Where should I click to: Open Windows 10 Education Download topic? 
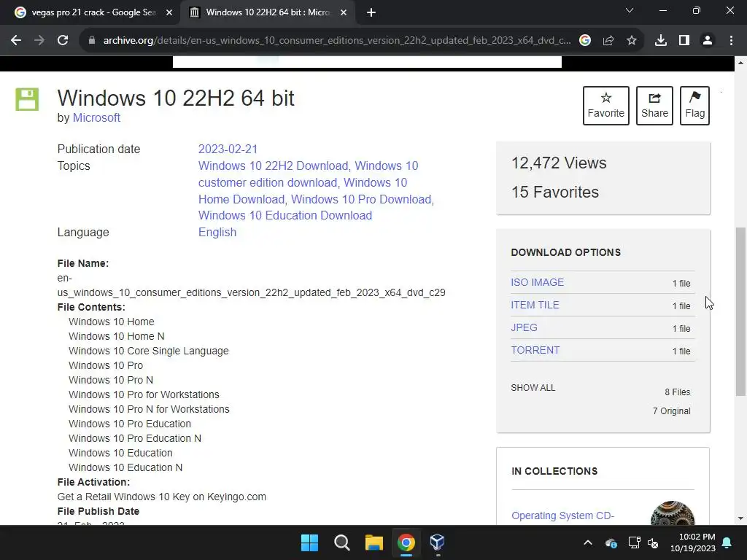click(285, 215)
